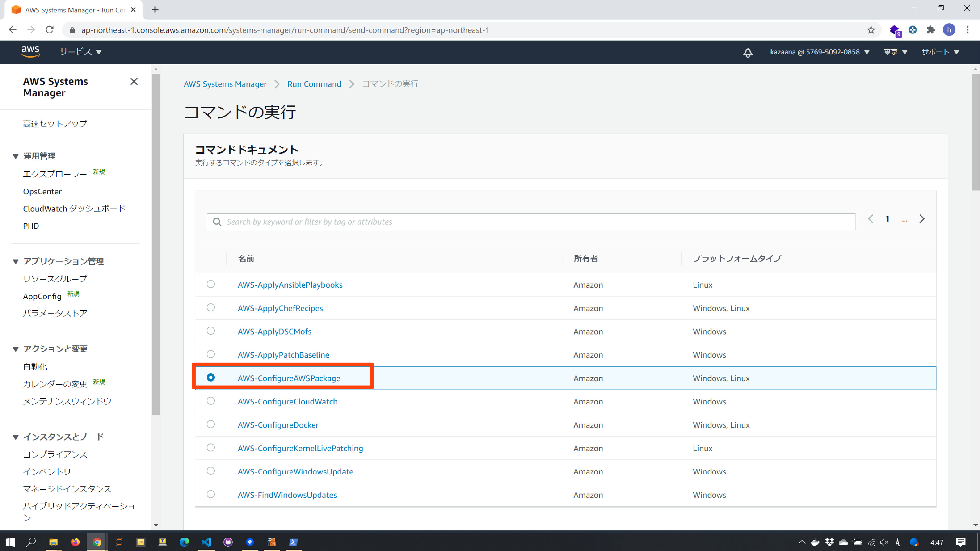This screenshot has height=551, width=980.
Task: Open パラメータストア in sidebar
Action: click(55, 313)
